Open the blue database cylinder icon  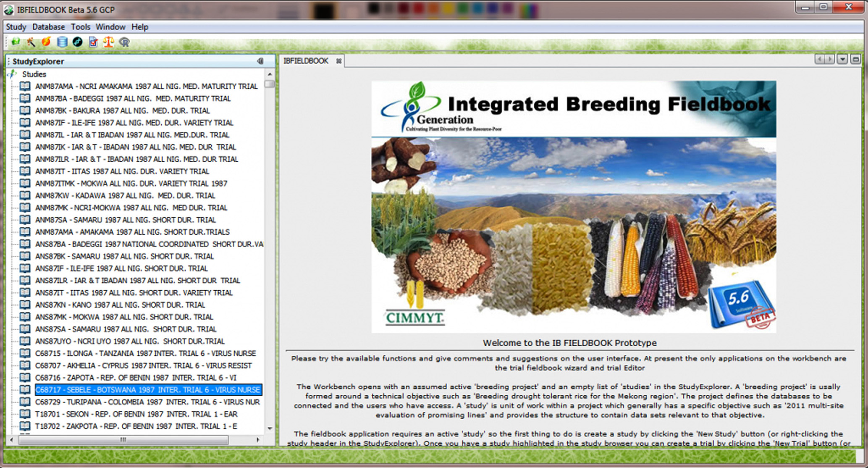point(62,42)
